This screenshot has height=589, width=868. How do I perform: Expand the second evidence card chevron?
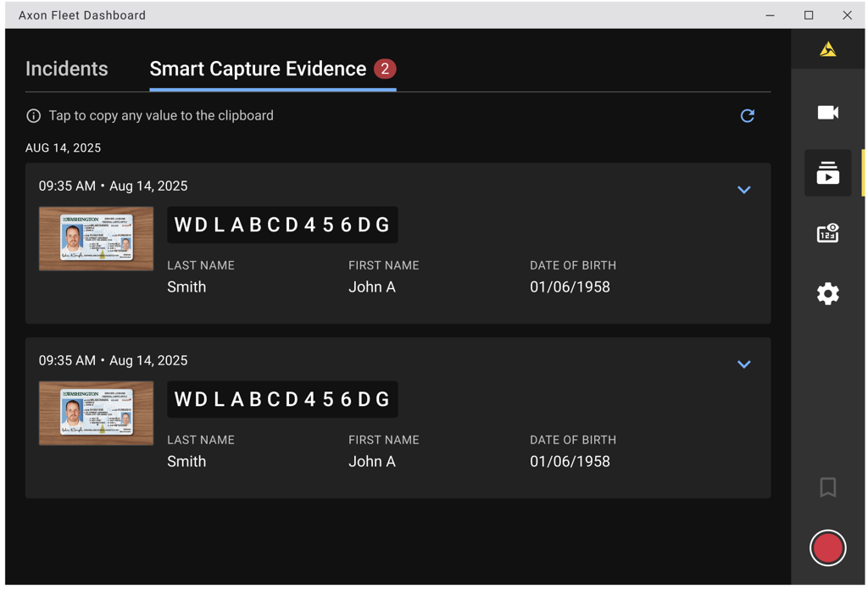point(744,364)
